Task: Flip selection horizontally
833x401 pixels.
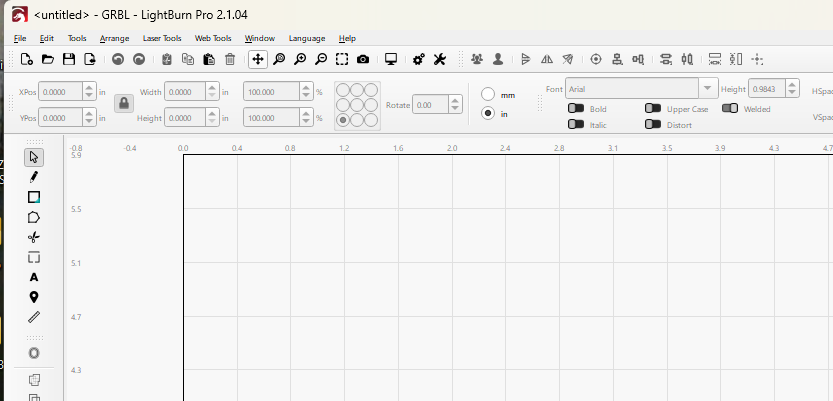Action: point(547,59)
